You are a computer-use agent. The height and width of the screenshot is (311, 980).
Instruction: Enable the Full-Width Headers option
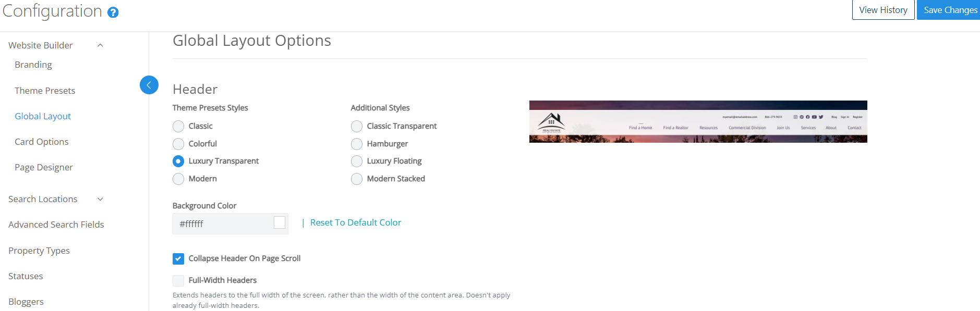point(178,280)
